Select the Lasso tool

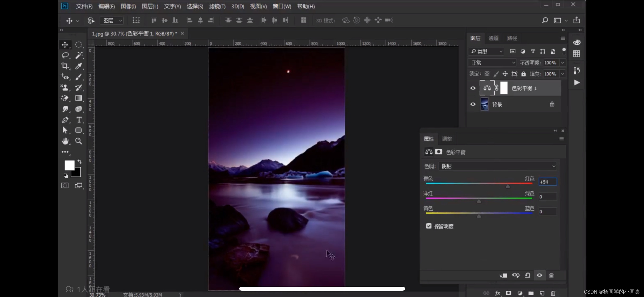pos(65,55)
